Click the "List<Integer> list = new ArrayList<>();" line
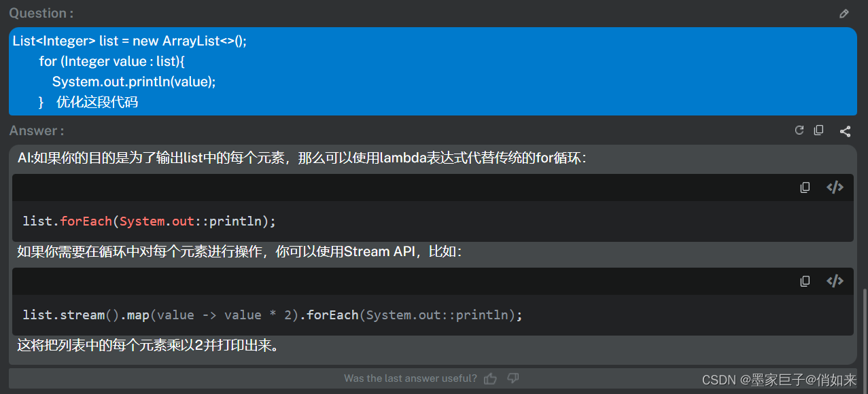This screenshot has width=868, height=394. [130, 41]
